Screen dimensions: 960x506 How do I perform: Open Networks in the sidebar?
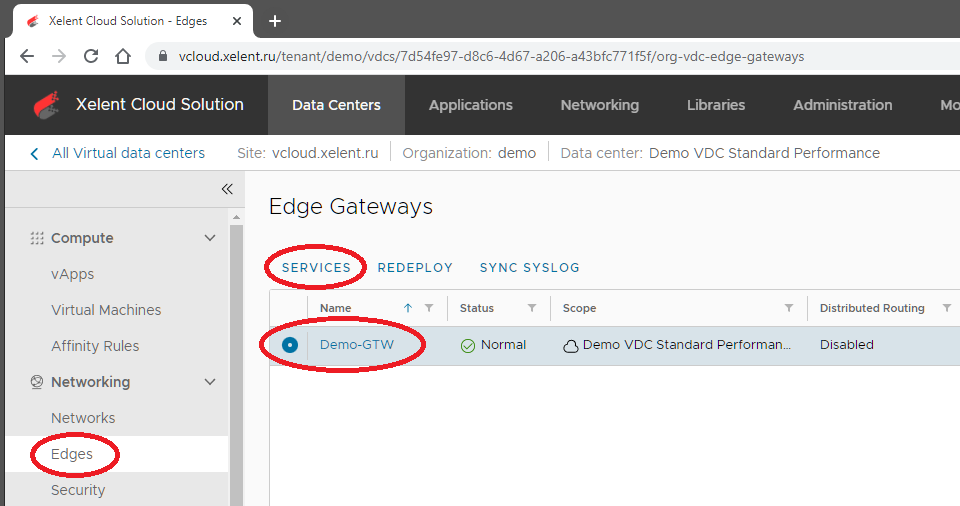pyautogui.click(x=83, y=418)
